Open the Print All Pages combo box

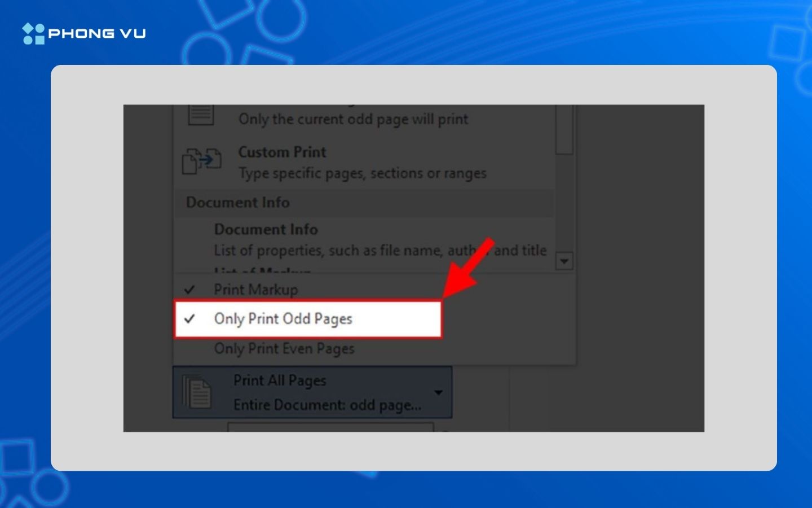coord(313,392)
